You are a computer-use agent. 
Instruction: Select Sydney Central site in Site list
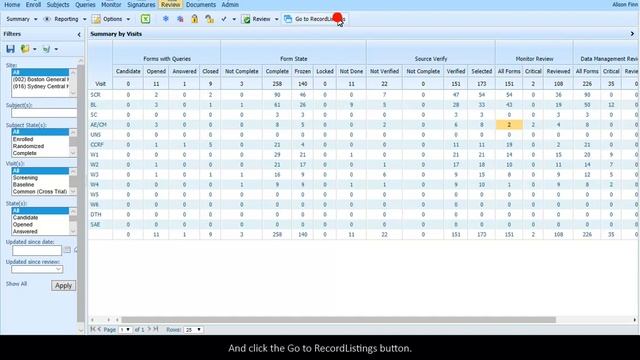(40, 86)
